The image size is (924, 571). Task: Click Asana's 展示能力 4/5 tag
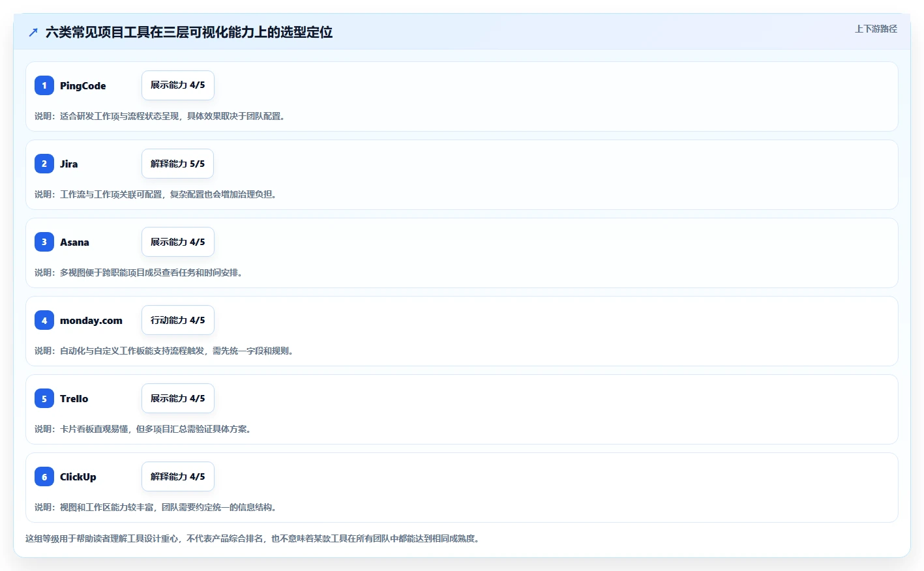click(x=178, y=242)
